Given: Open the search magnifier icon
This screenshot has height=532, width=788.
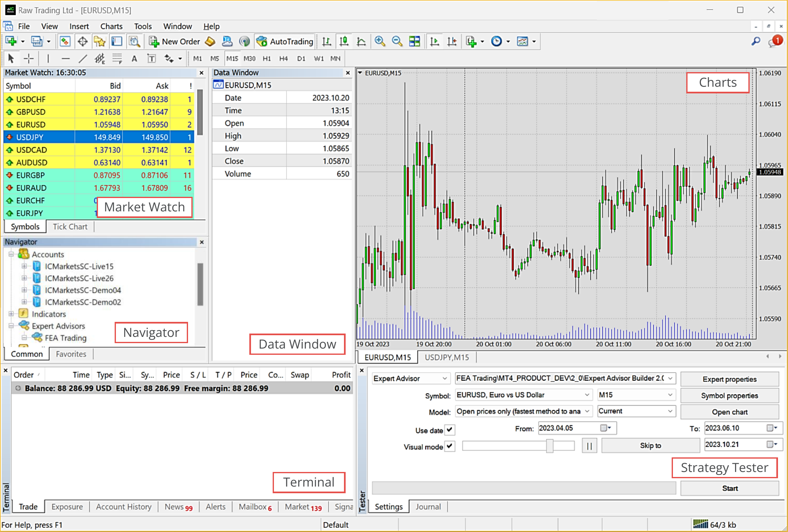Looking at the screenshot, I should [x=755, y=41].
